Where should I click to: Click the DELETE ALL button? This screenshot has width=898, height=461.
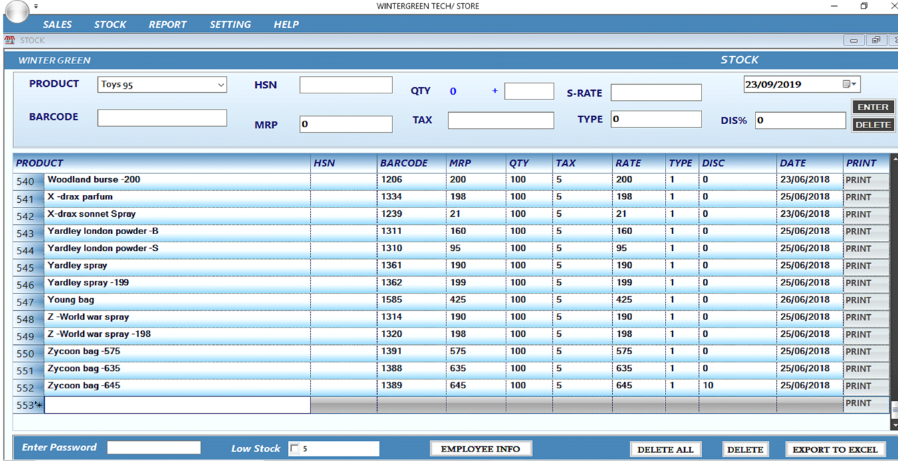665,450
